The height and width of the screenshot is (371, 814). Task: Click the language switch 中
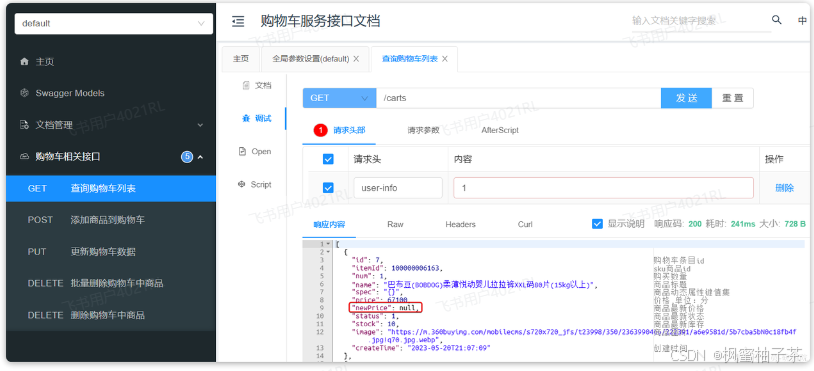click(803, 21)
